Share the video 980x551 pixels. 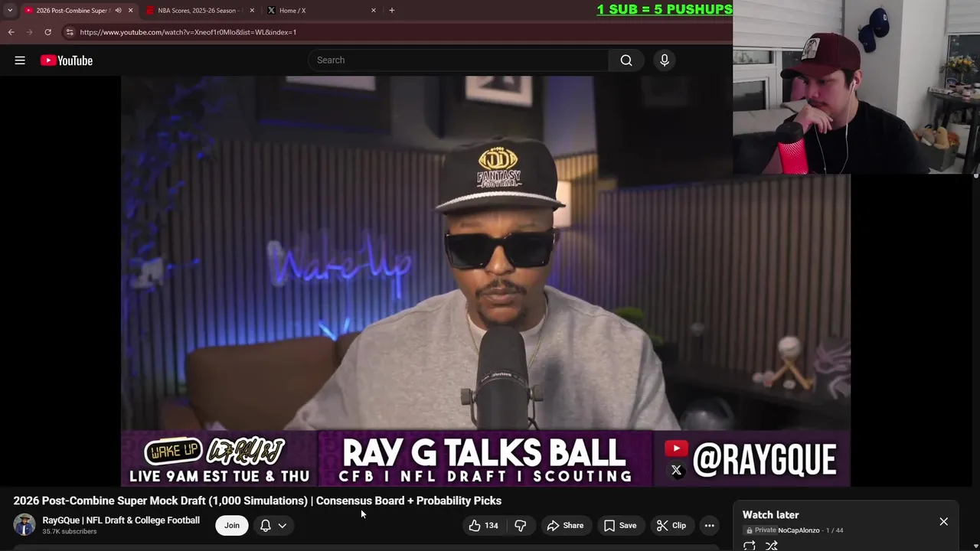point(565,526)
